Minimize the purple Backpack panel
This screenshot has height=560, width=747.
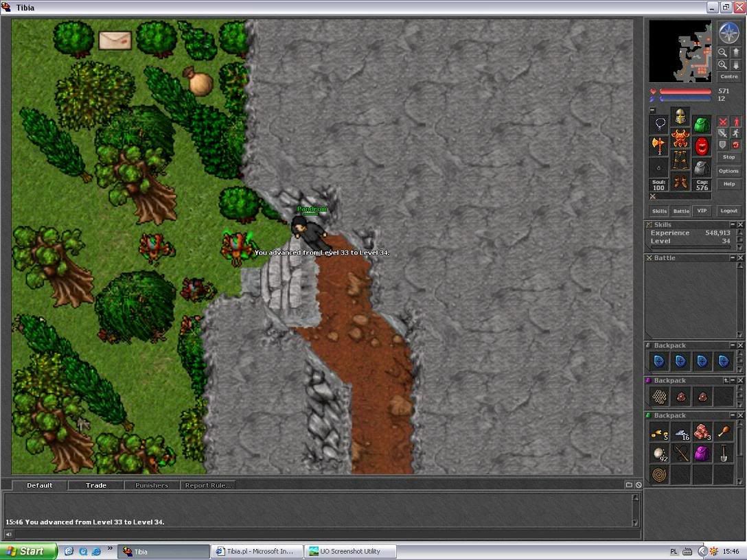[733, 380]
